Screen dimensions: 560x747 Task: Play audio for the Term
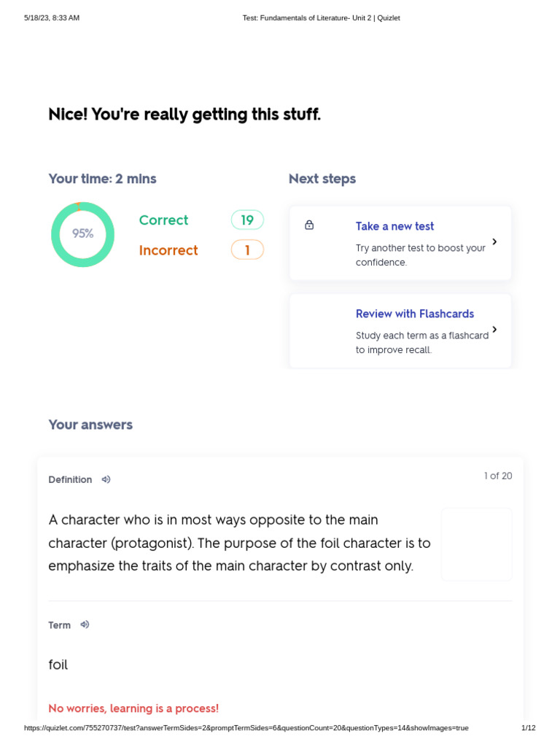85,624
